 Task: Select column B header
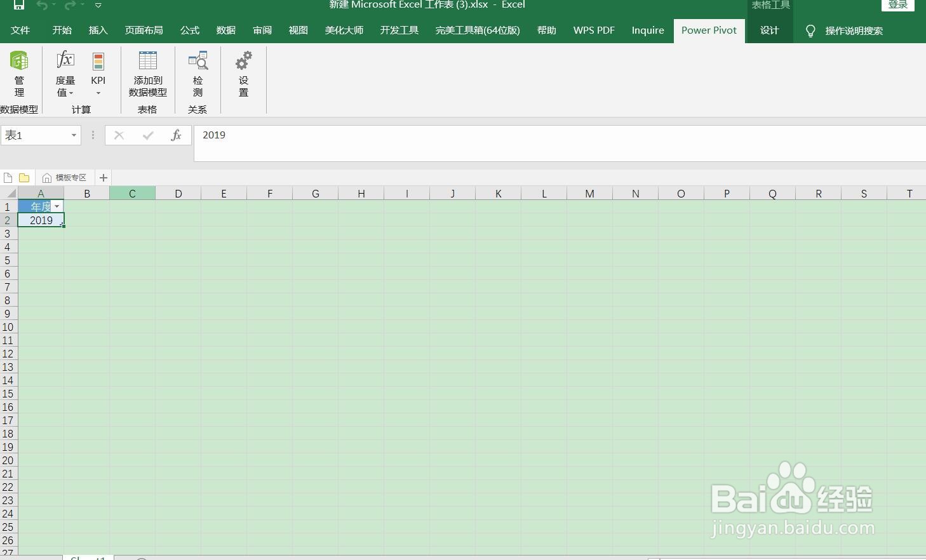87,194
